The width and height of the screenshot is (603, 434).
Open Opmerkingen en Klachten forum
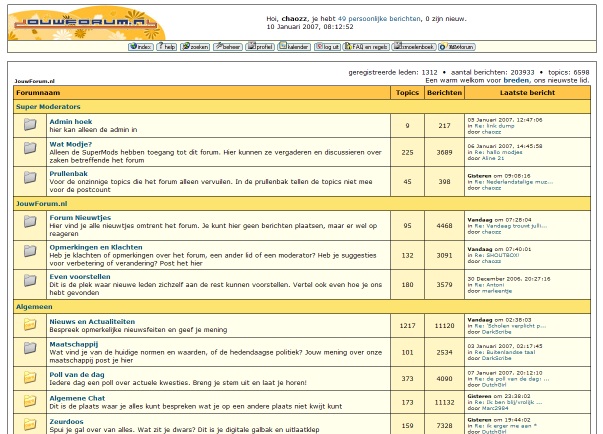click(x=96, y=246)
